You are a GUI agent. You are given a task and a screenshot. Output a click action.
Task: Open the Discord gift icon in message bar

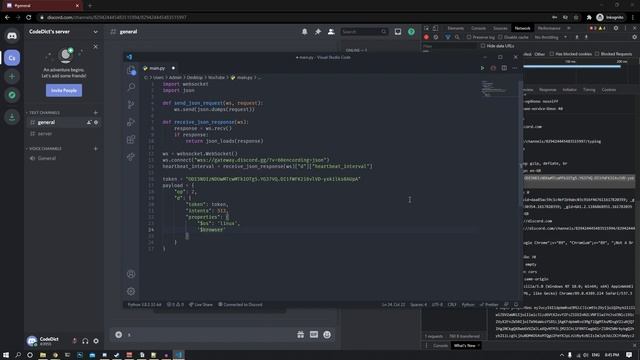click(300, 335)
